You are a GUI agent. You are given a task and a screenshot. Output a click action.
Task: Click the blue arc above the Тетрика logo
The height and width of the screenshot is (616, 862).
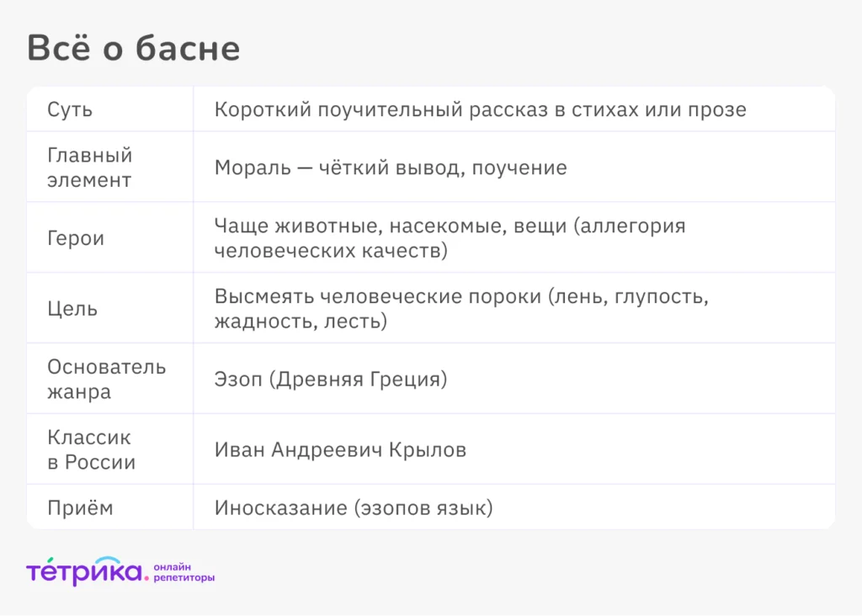click(108, 560)
